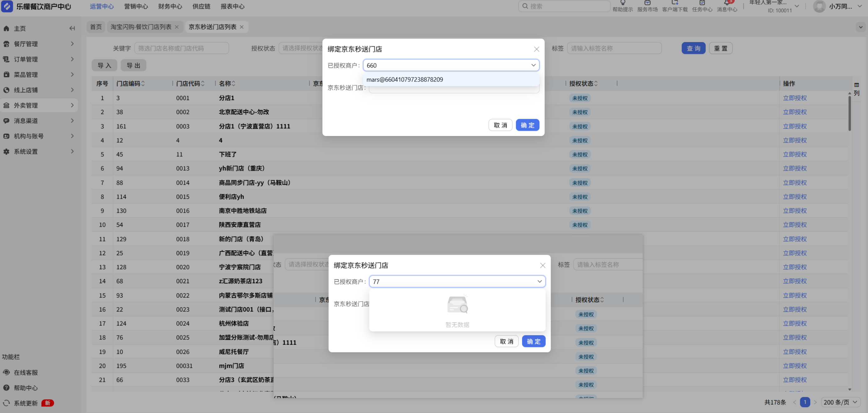Expand the 餐厅管理 submenu chevron

72,44
